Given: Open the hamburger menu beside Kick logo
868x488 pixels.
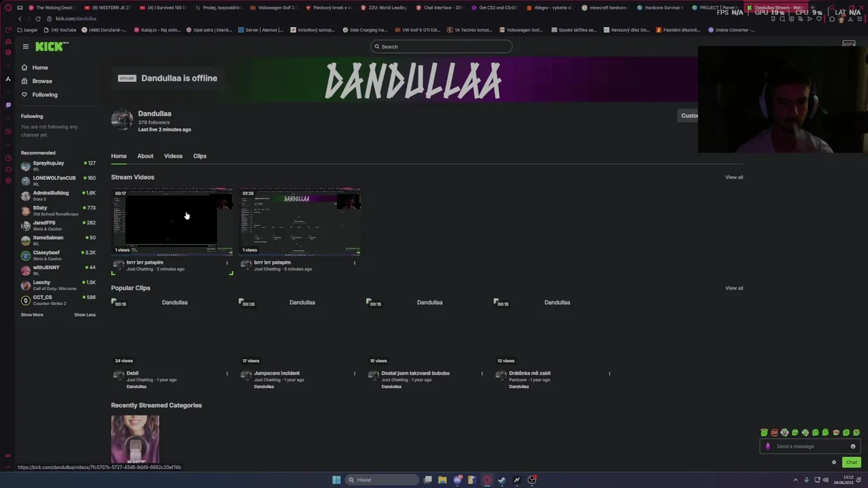Looking at the screenshot, I should pyautogui.click(x=25, y=46).
